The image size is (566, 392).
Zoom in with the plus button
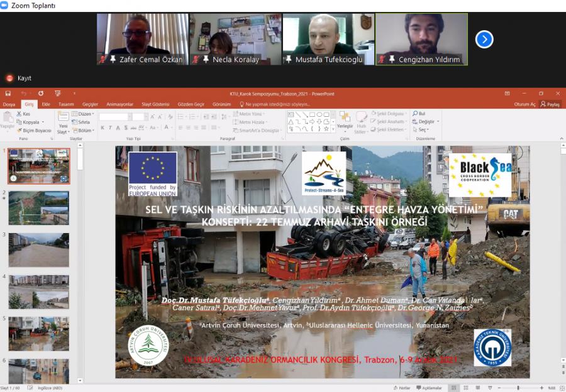[x=541, y=388]
